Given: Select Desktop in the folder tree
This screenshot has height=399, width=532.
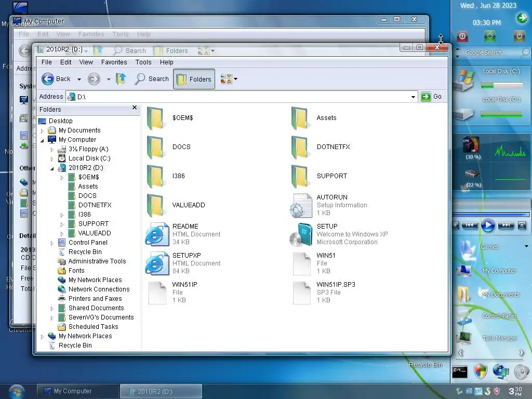Looking at the screenshot, I should [x=60, y=121].
